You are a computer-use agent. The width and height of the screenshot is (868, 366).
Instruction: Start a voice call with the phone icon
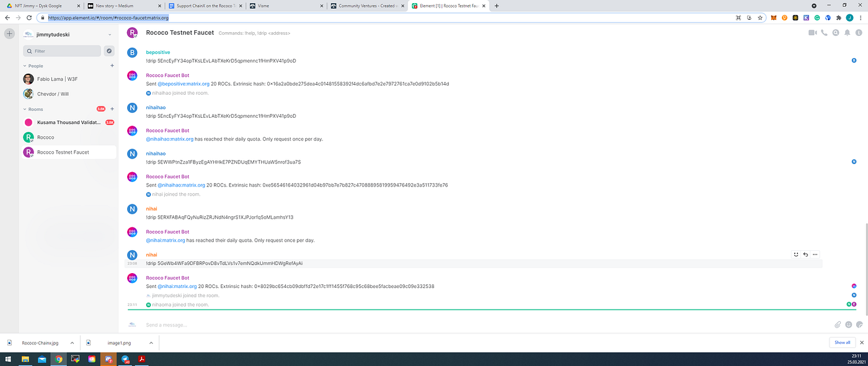pos(824,33)
